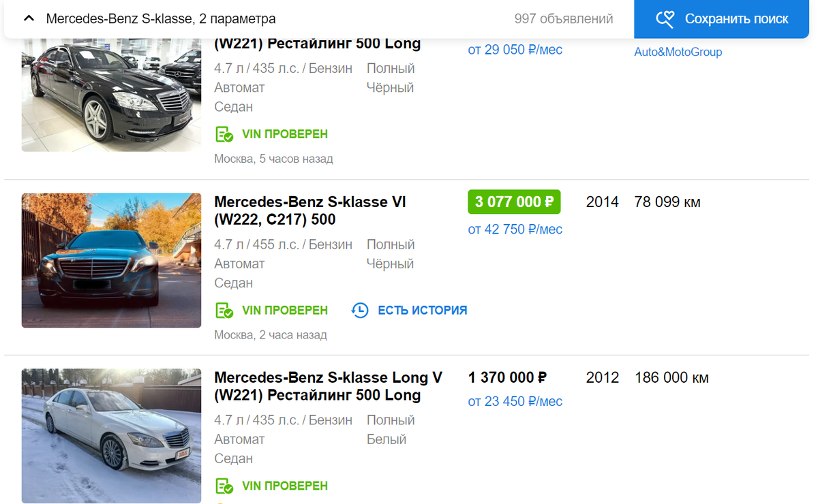
Task: Click VIN verified icon of white sedan
Action: tap(224, 486)
